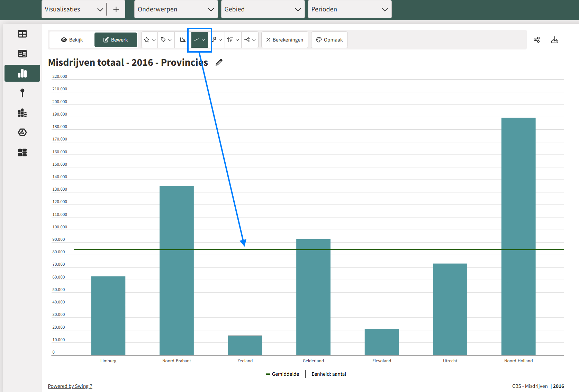Open the reference line dropdown
Screen dimensions: 579x392
click(x=200, y=40)
